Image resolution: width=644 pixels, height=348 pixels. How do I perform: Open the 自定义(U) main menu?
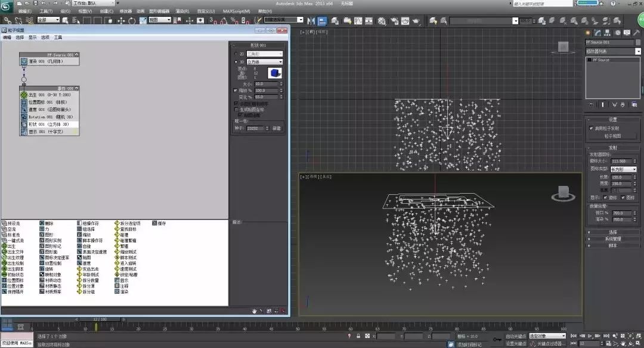tap(206, 11)
